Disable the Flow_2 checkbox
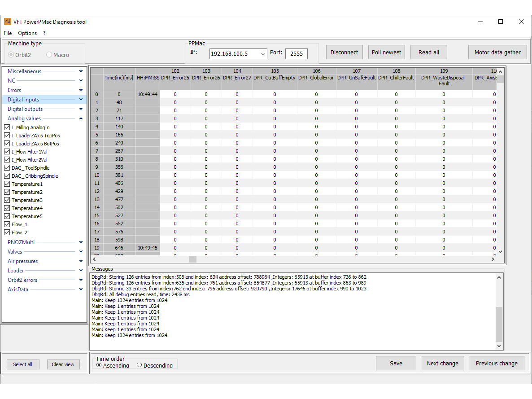Viewport: 532px width, 399px height. click(7, 232)
